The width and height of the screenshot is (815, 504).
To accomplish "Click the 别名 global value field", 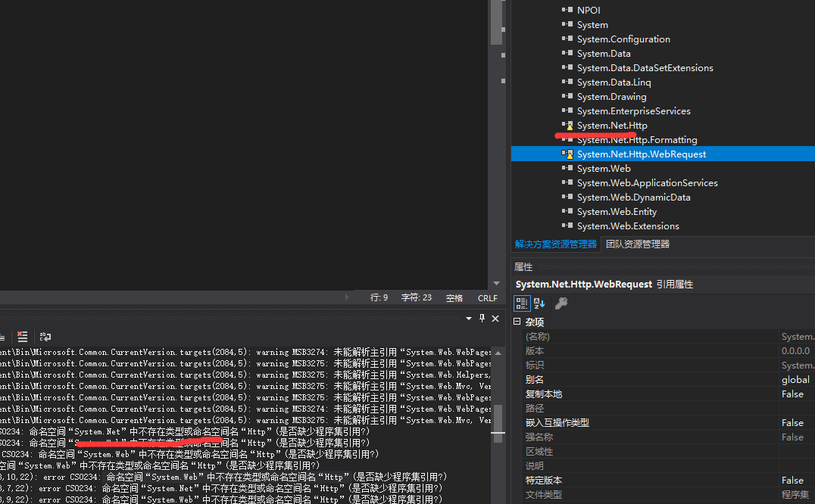I will (795, 380).
